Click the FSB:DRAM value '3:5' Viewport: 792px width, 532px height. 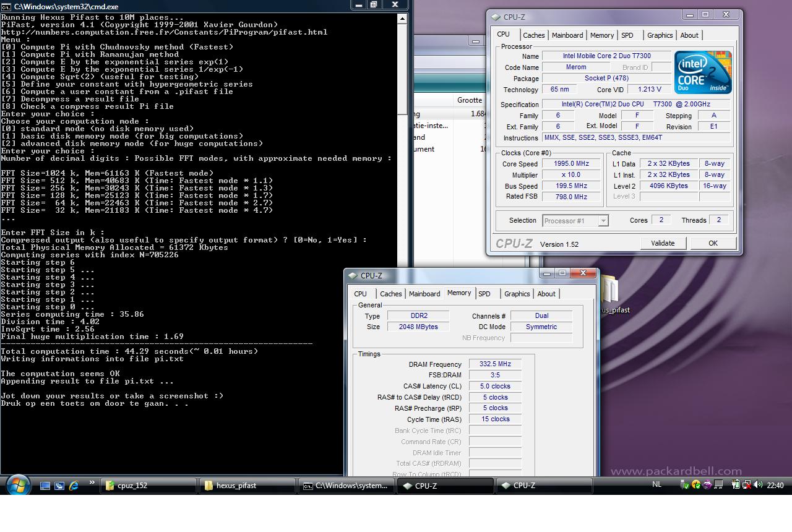tap(495, 375)
